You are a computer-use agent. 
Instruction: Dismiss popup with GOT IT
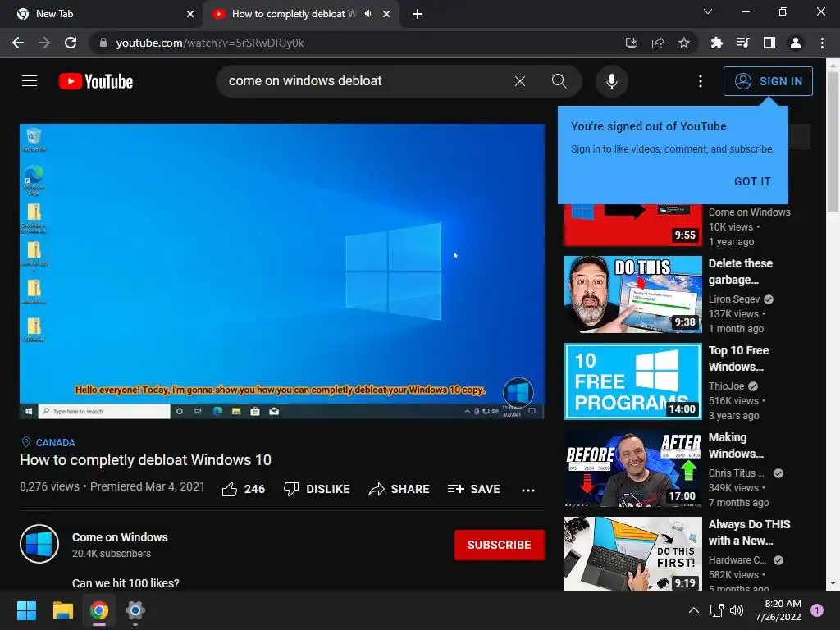point(752,181)
